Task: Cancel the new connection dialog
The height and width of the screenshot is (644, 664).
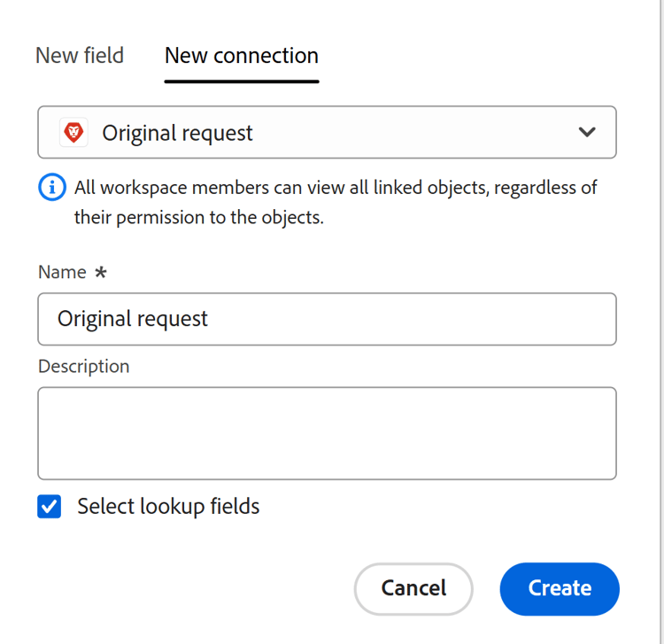Action: click(413, 588)
